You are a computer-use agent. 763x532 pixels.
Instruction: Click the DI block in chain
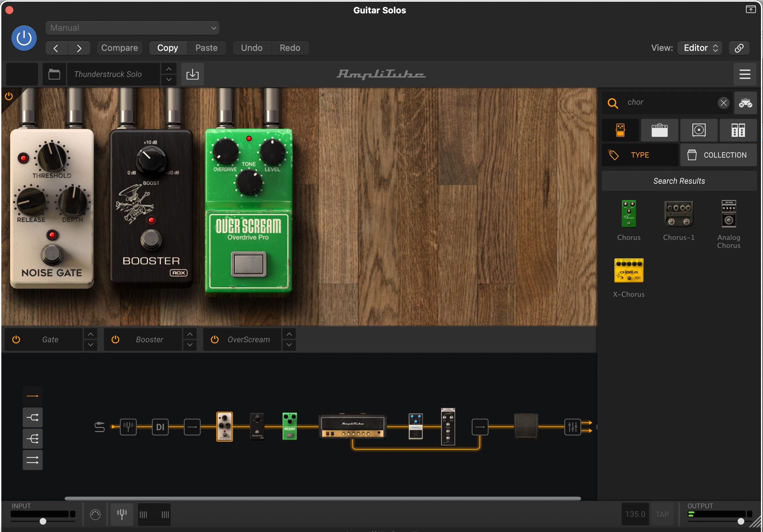(160, 427)
